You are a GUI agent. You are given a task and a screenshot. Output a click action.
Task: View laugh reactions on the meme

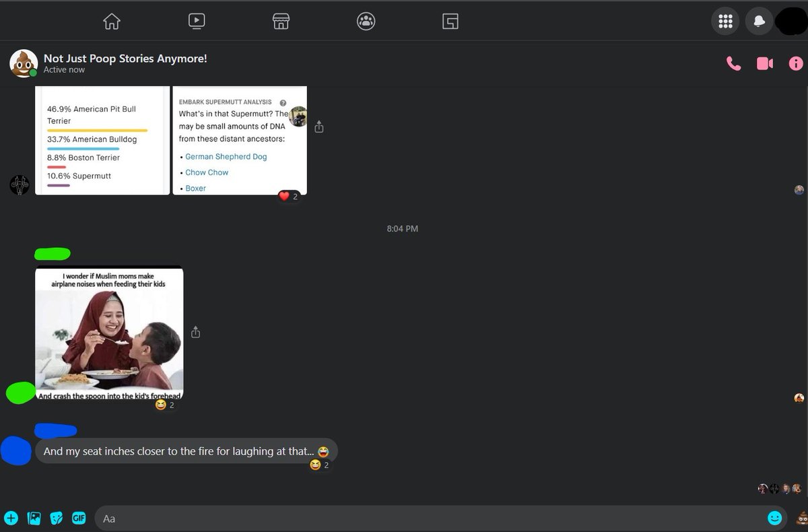coord(165,405)
